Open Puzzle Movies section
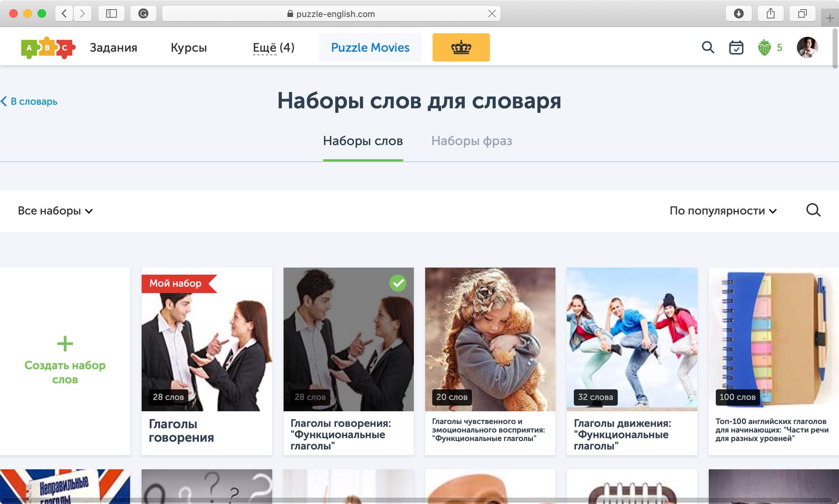Viewport: 839px width, 504px height. [x=370, y=47]
